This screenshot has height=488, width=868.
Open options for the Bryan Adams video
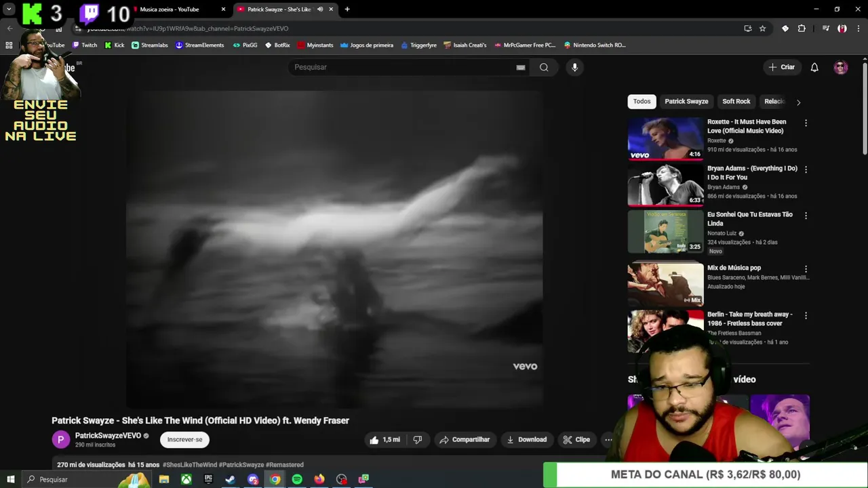pos(806,169)
